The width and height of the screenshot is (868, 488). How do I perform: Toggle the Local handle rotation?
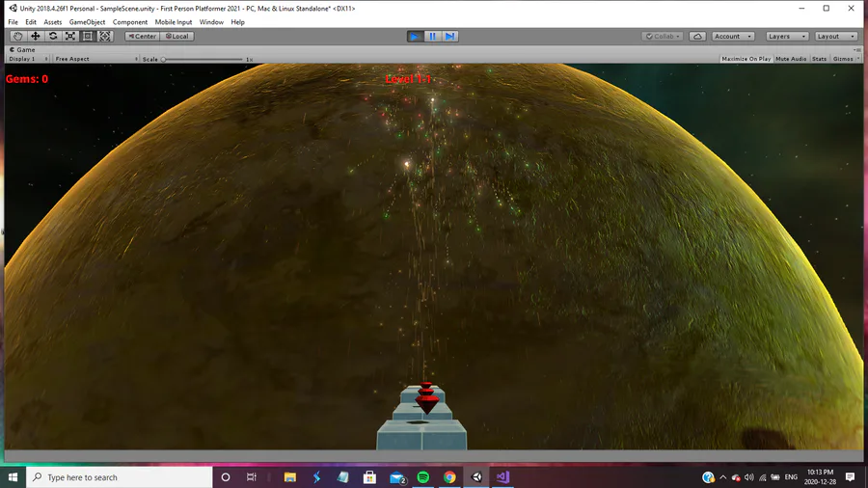(x=177, y=36)
